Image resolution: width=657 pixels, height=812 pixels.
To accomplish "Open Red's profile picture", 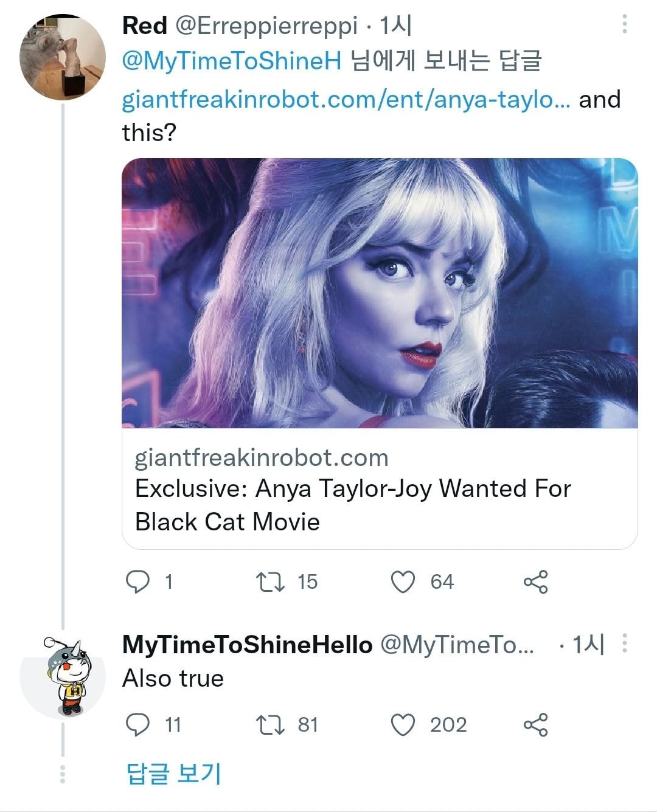I will click(63, 57).
